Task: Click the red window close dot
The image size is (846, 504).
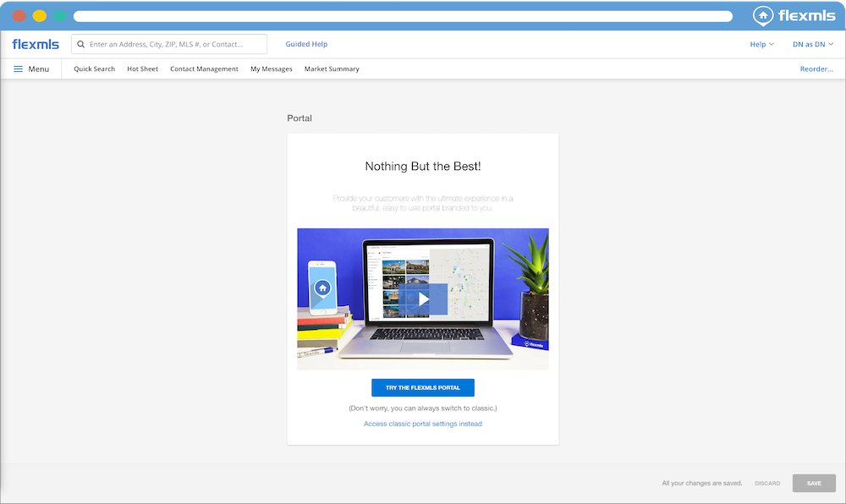Action: 19,16
